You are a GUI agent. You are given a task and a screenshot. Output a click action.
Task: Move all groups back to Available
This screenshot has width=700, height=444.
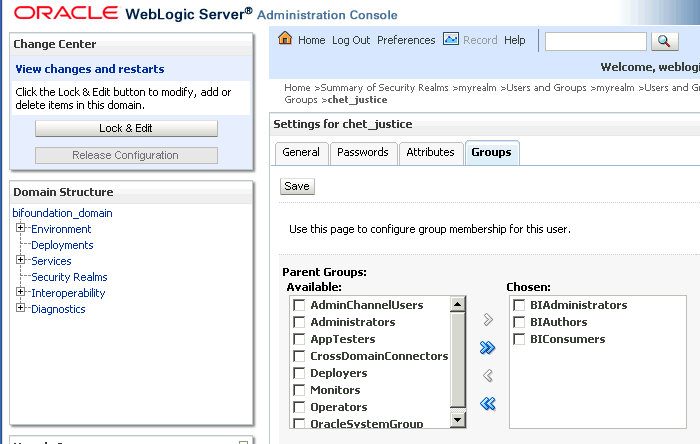pyautogui.click(x=488, y=404)
